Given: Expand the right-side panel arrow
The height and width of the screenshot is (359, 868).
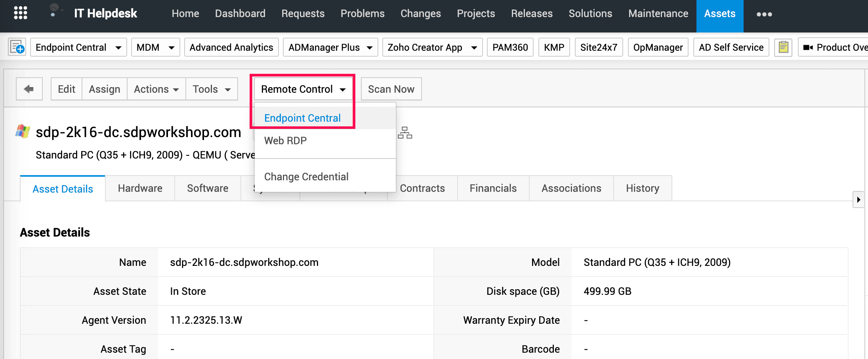Looking at the screenshot, I should 858,200.
